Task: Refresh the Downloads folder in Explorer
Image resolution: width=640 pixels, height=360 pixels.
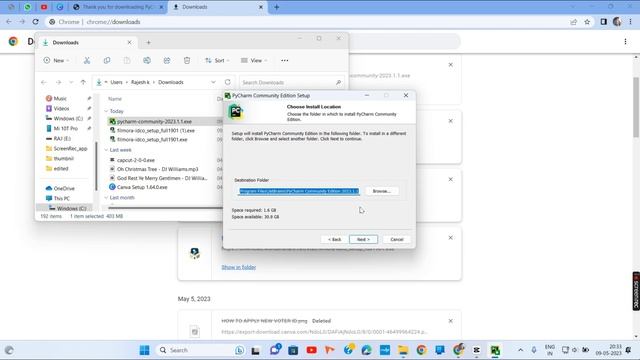Action: click(x=228, y=82)
